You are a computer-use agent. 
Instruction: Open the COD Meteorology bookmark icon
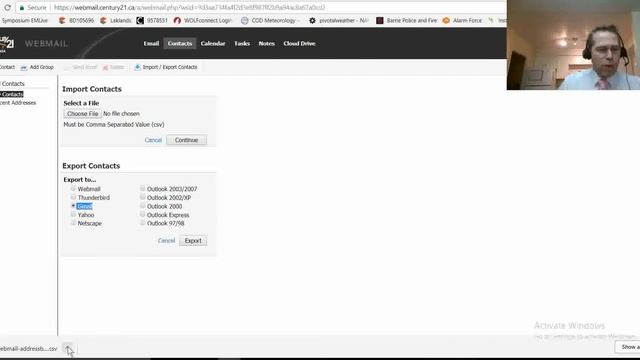coord(244,20)
